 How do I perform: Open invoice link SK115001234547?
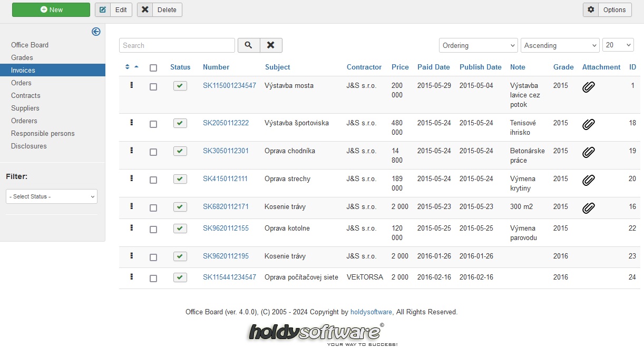(x=229, y=85)
